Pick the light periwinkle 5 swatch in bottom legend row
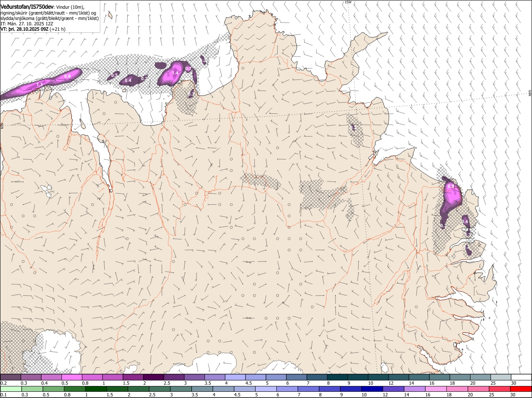The width and height of the screenshot is (532, 398). coord(266,389)
